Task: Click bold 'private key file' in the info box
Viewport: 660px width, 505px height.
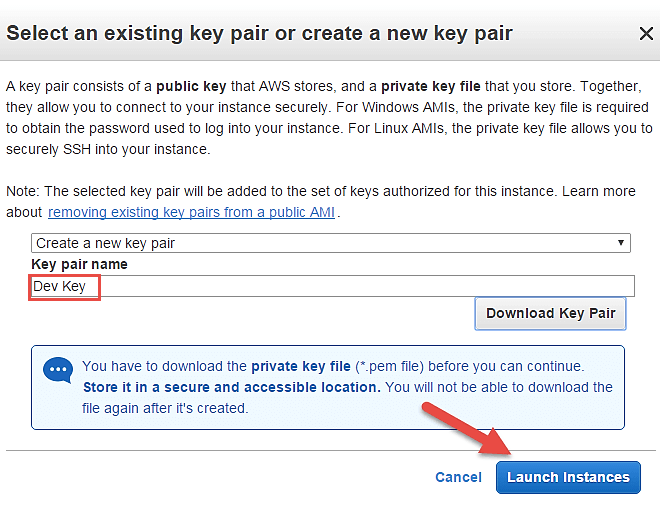Action: tap(303, 366)
